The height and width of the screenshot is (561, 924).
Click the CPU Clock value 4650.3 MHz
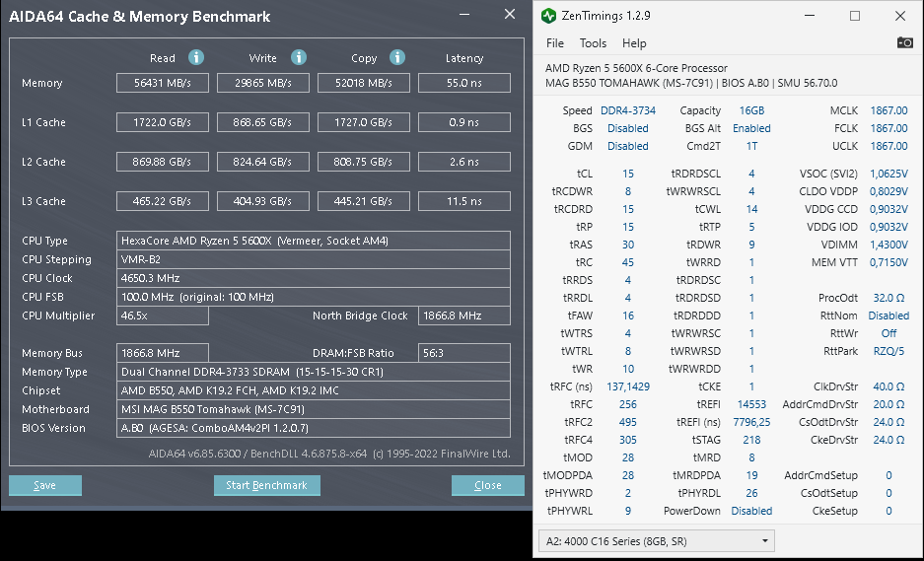point(314,278)
